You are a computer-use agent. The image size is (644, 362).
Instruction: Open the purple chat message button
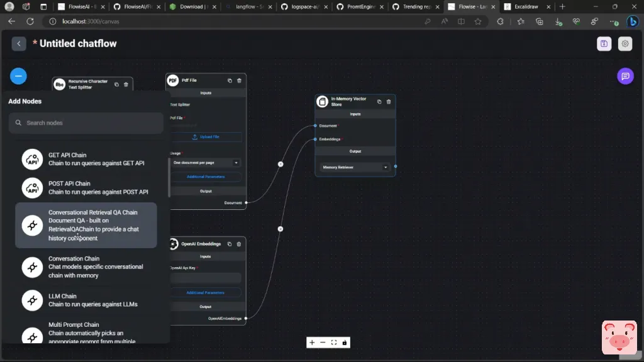point(625,76)
